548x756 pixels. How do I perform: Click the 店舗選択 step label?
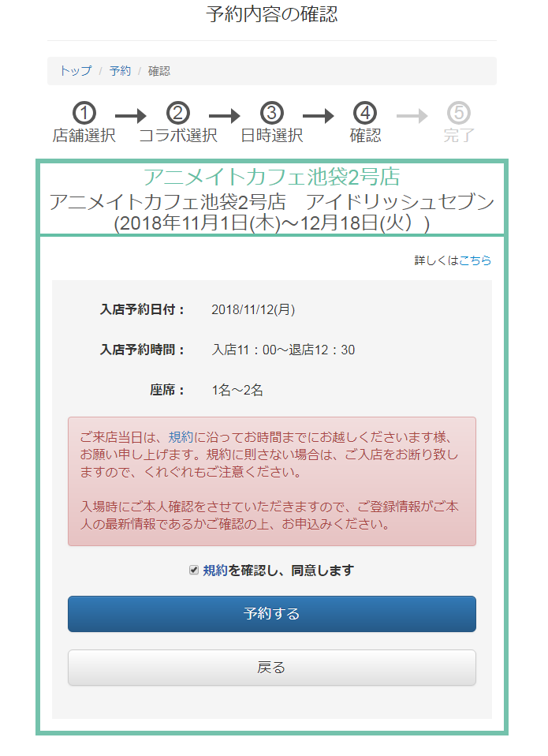tap(84, 136)
